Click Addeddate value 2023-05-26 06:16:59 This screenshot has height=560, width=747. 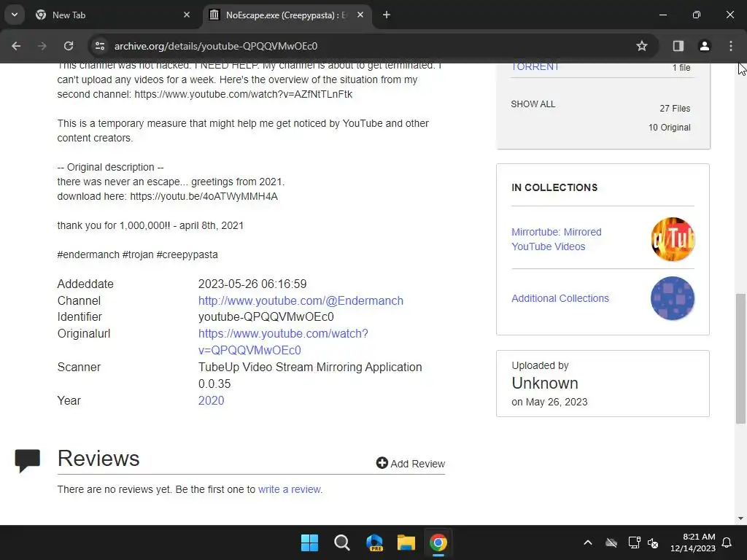tap(252, 284)
